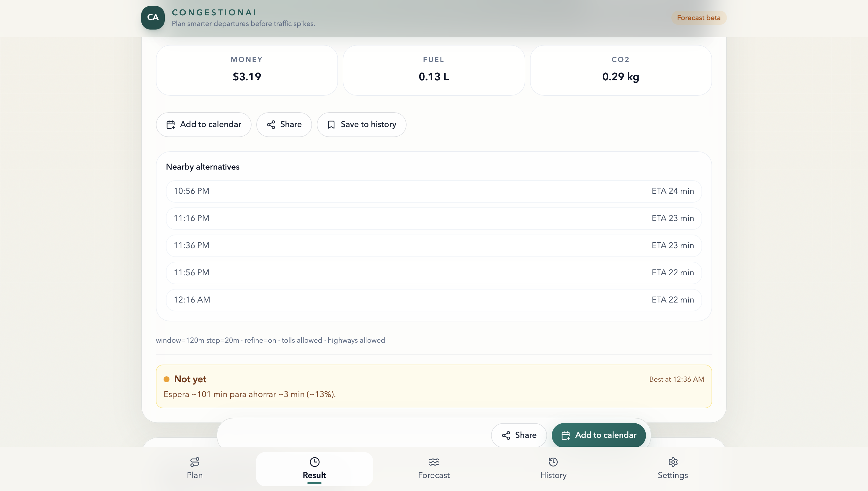Click the Nearby alternatives heading

point(203,167)
